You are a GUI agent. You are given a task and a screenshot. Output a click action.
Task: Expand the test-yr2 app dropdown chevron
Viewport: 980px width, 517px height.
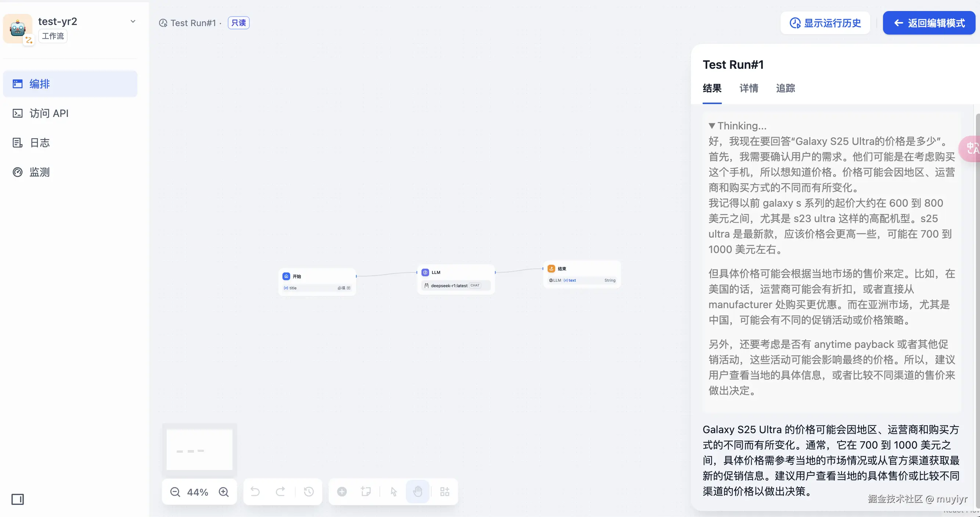click(x=133, y=22)
